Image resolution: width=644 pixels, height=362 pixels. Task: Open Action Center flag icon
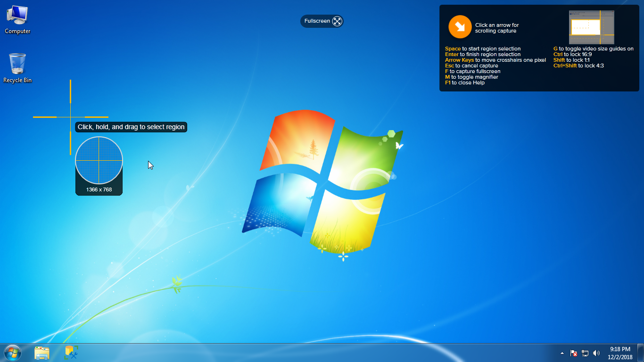point(574,353)
